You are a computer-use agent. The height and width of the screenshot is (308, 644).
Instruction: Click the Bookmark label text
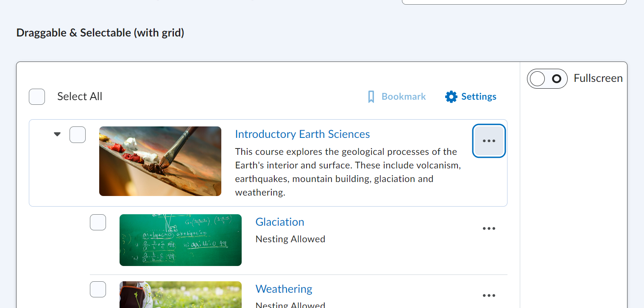point(403,96)
